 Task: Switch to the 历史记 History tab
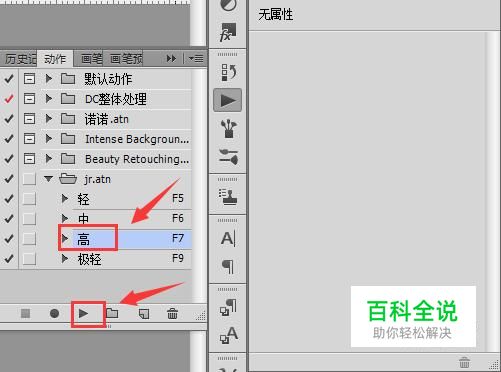pyautogui.click(x=19, y=59)
